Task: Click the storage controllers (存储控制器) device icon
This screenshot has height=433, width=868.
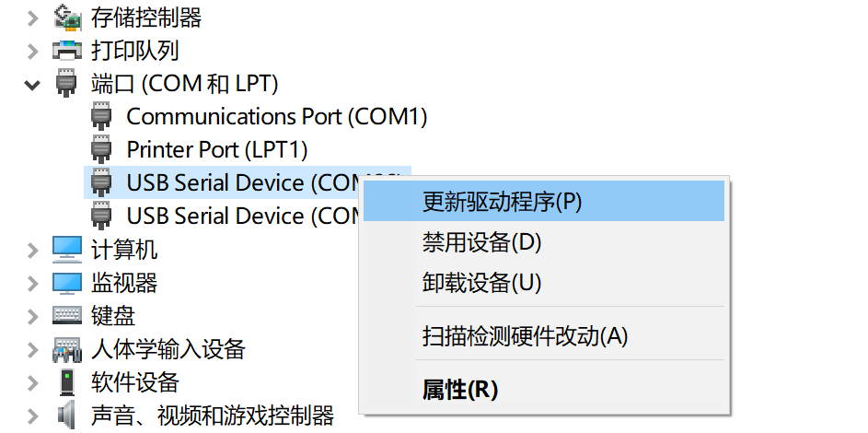Action: pos(67,18)
